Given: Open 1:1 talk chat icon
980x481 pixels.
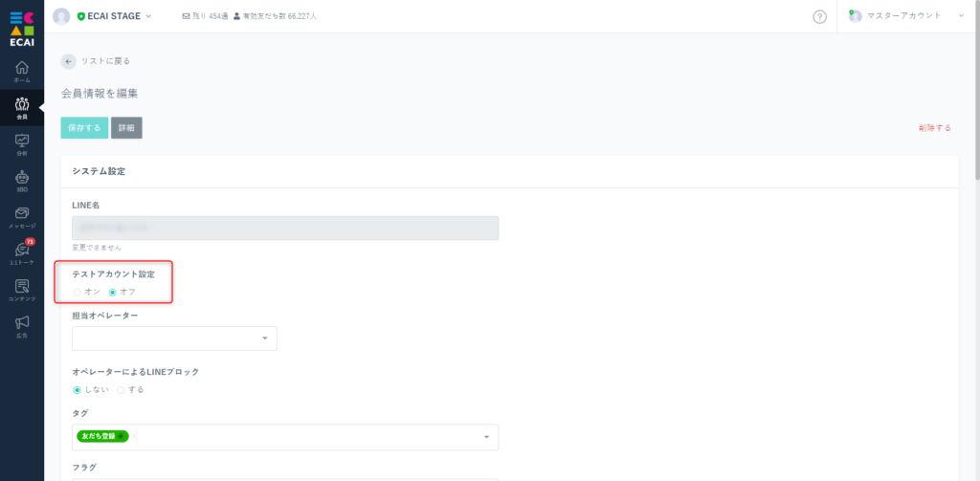Looking at the screenshot, I should click(22, 250).
